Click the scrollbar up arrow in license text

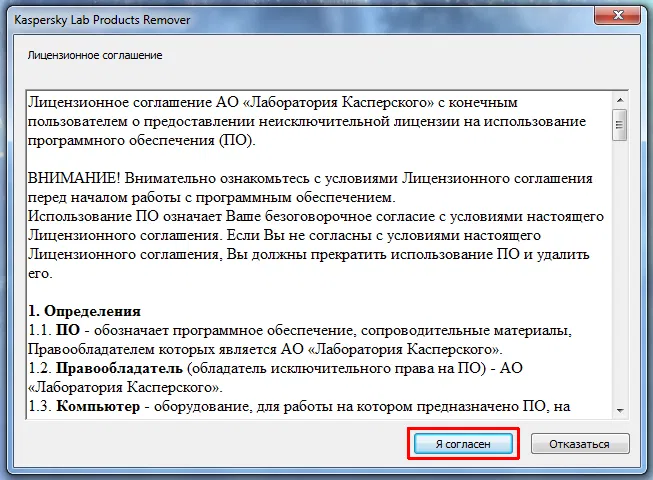(620, 100)
